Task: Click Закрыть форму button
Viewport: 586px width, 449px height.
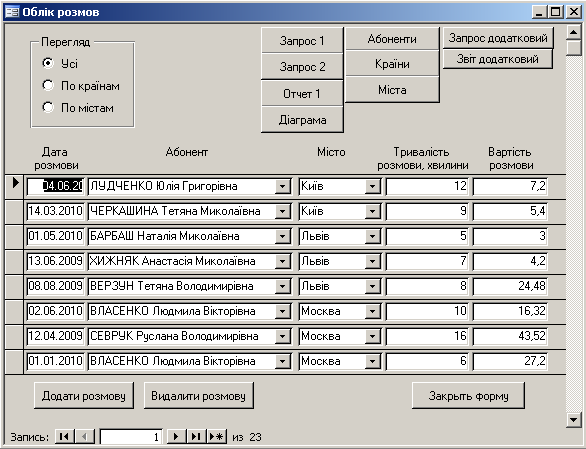Action: pos(468,396)
